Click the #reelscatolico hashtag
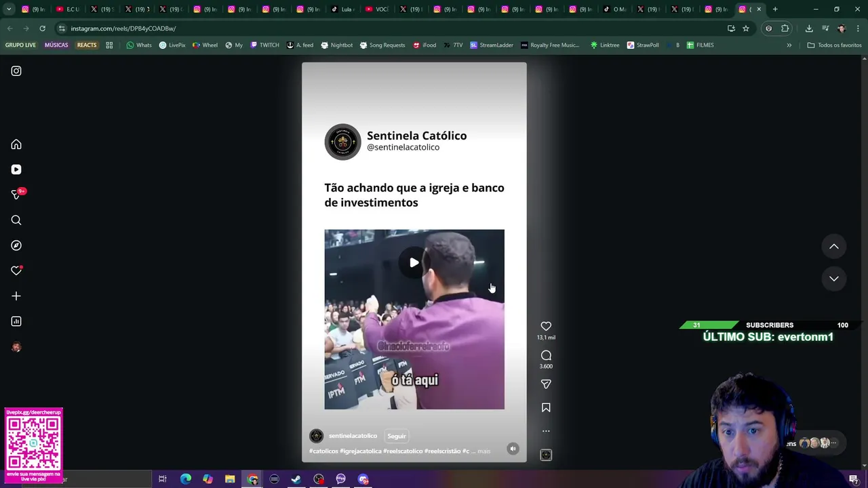868x488 pixels. 403,451
